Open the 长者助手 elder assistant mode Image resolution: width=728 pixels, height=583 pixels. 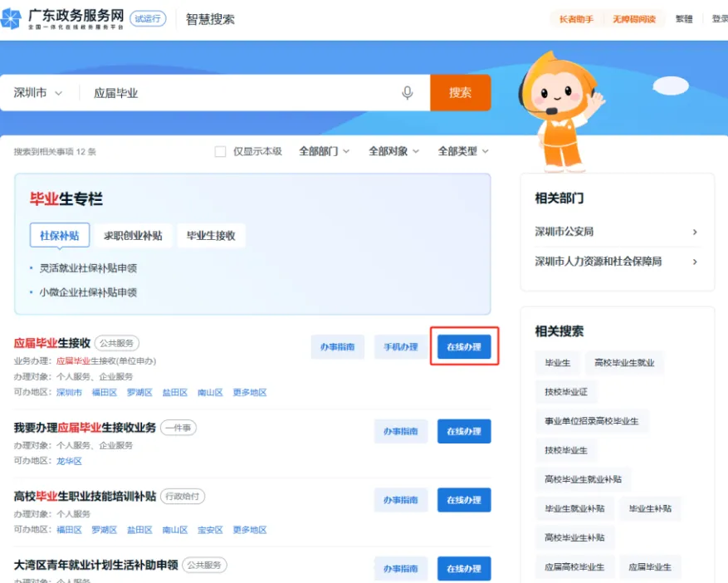click(x=576, y=19)
